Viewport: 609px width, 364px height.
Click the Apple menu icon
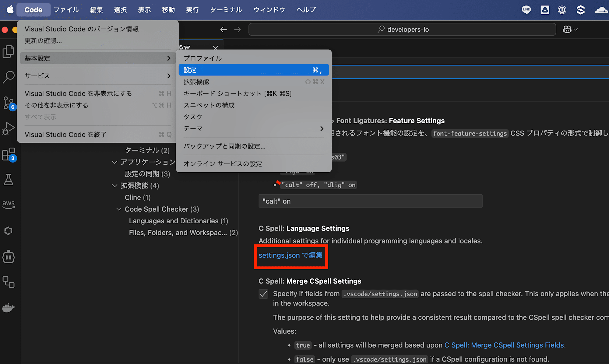pyautogui.click(x=10, y=10)
